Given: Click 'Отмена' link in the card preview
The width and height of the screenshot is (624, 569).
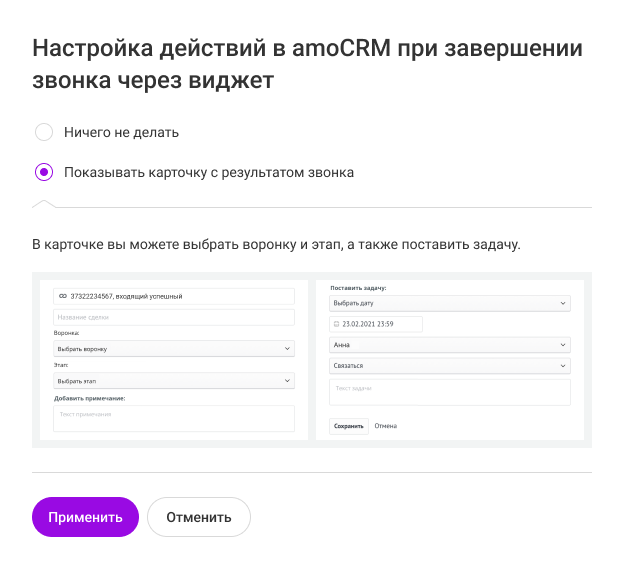Looking at the screenshot, I should 385,426.
